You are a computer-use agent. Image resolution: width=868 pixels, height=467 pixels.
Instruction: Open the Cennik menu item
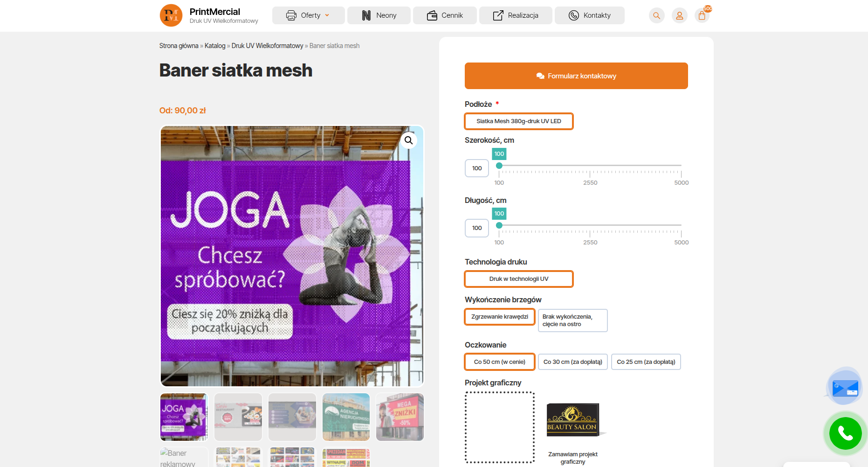445,15
